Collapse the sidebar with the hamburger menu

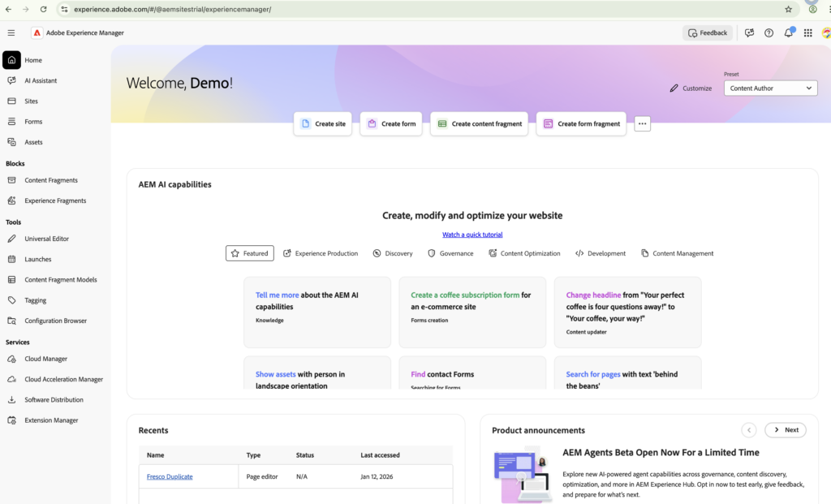(x=11, y=32)
